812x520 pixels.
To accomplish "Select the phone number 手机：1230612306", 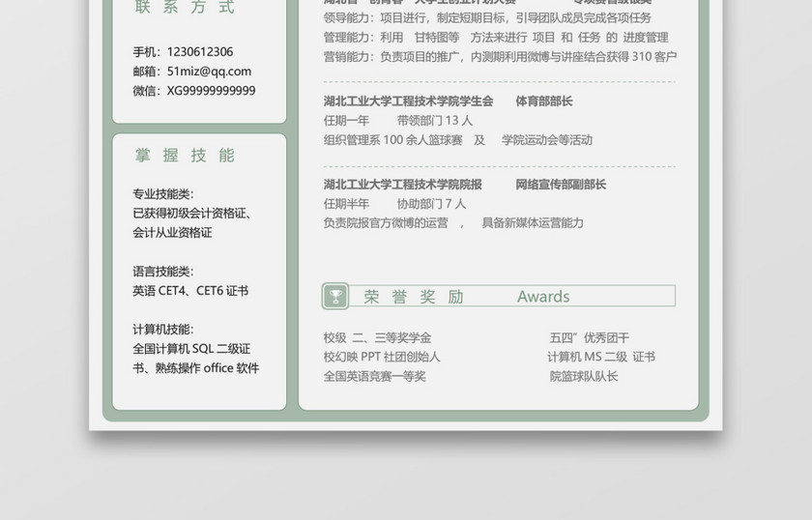I will coord(183,52).
